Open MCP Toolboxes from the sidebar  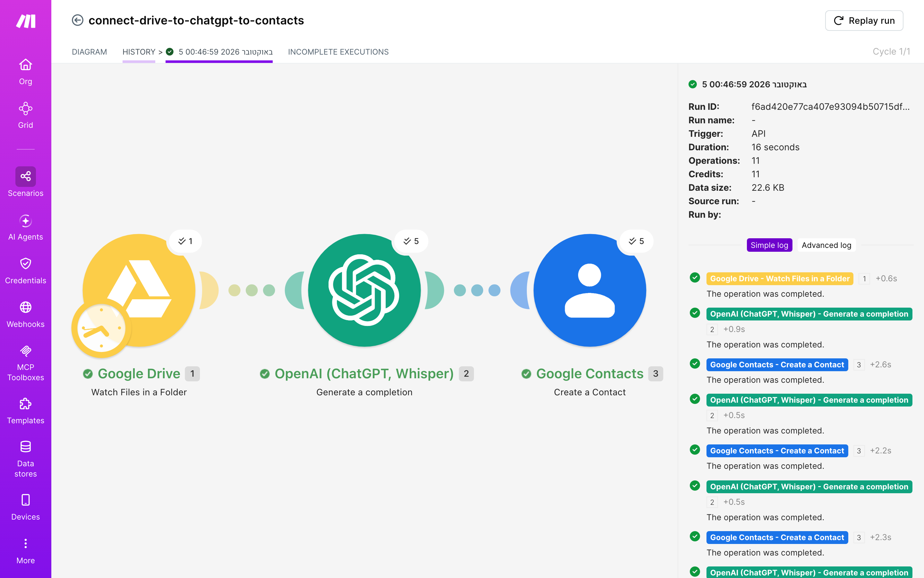26,363
